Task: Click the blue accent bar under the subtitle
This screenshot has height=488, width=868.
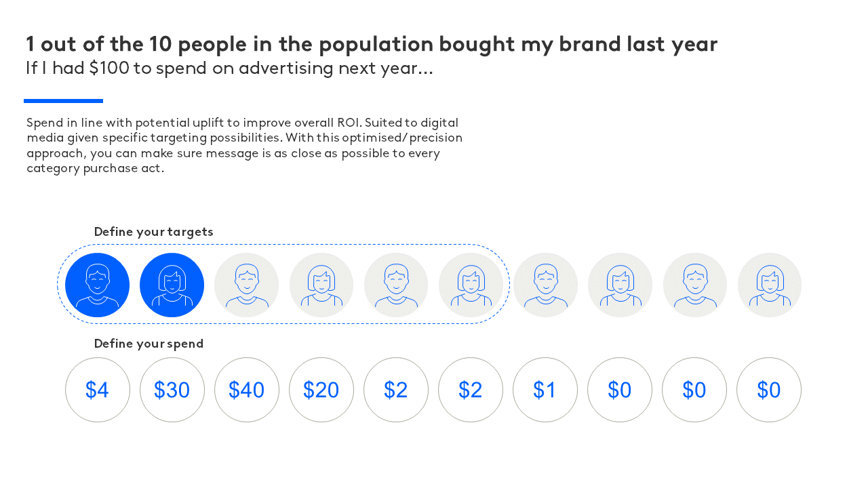Action: tap(63, 101)
